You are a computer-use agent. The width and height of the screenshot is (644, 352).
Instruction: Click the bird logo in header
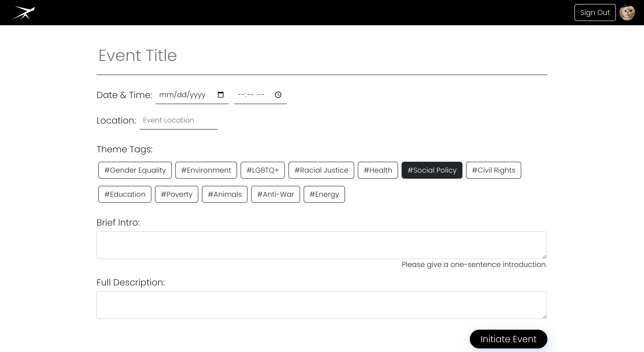click(24, 13)
